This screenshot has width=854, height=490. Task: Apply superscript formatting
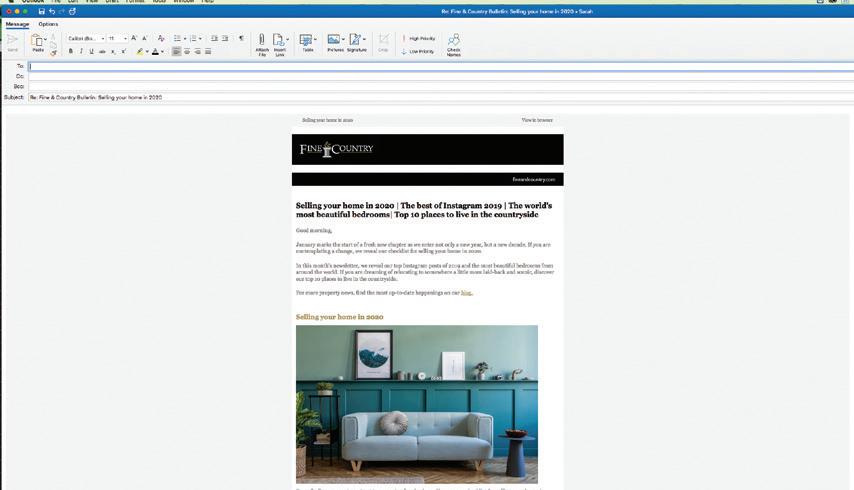tap(124, 52)
